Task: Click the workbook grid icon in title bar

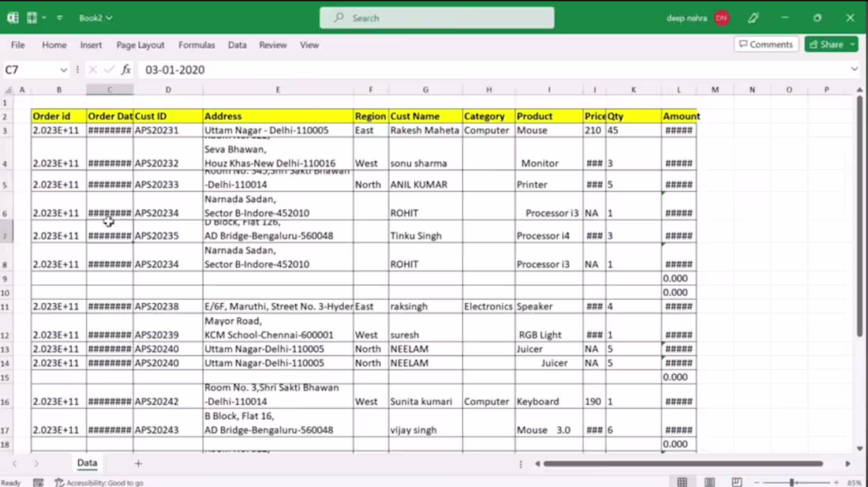Action: pos(32,17)
